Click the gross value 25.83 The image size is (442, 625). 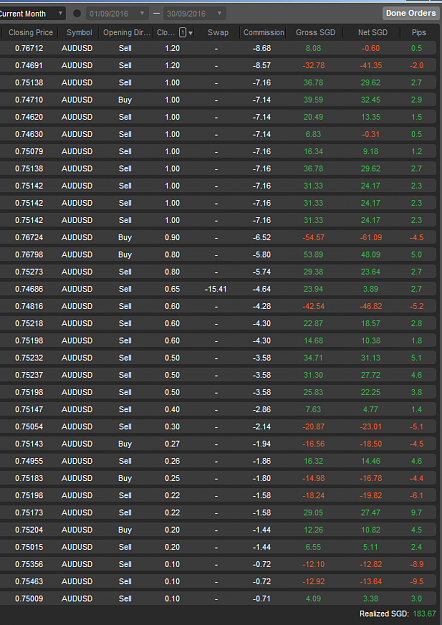tap(313, 392)
